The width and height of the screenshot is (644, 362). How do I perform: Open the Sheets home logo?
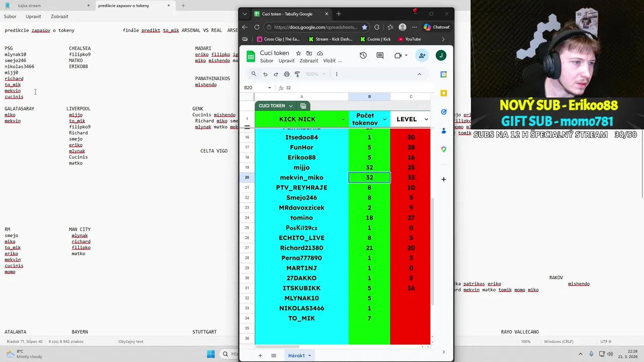pos(251,56)
